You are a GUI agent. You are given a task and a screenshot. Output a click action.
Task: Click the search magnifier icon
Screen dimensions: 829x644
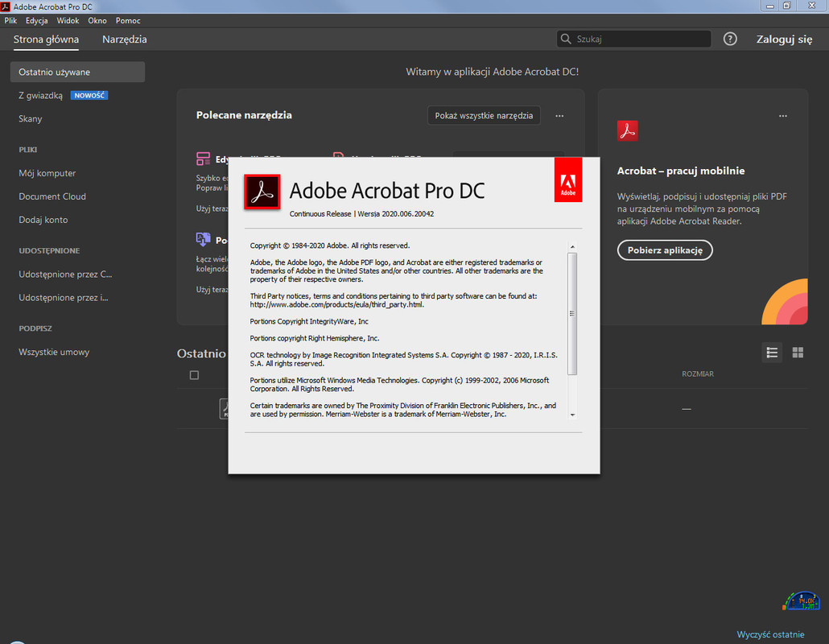point(566,39)
